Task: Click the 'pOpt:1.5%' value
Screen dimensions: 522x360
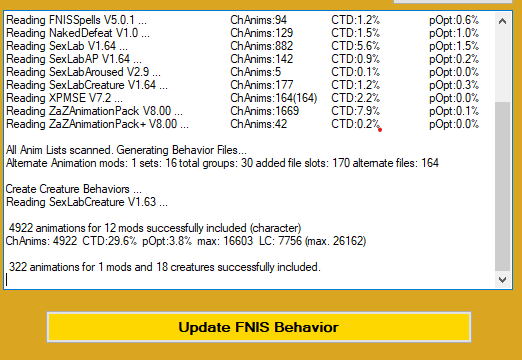Action: tap(454, 46)
